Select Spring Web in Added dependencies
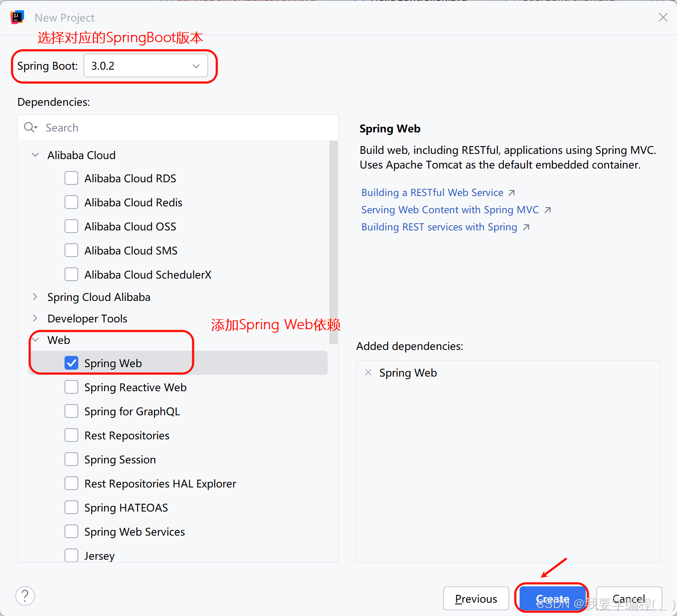This screenshot has width=677, height=616. pyautogui.click(x=408, y=372)
